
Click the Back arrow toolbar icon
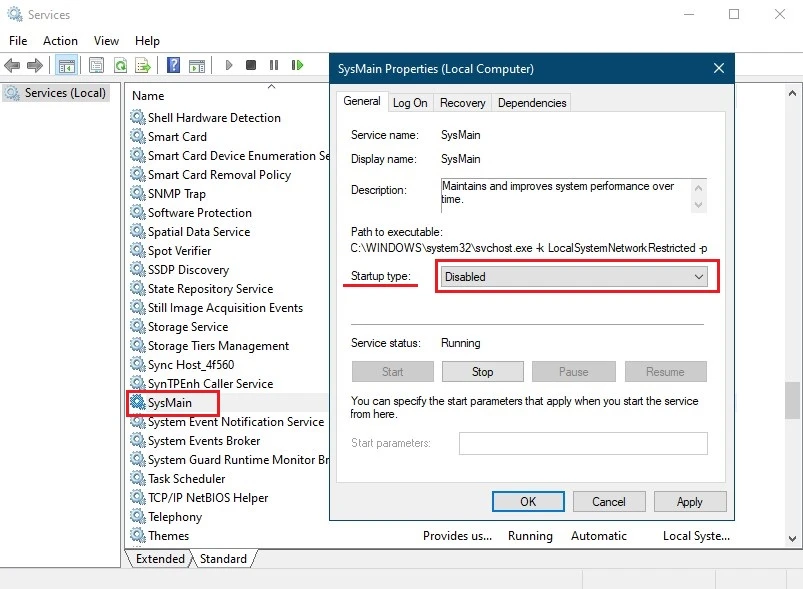pos(12,65)
